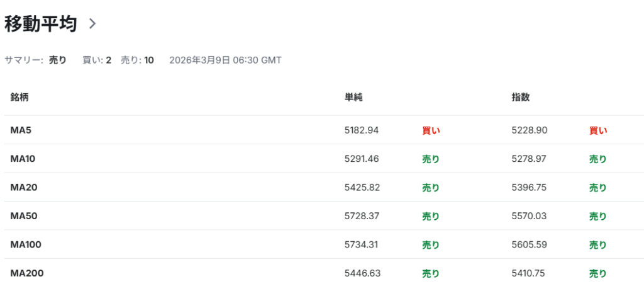The width and height of the screenshot is (644, 291).
Task: Click MA20 exponential value 5396.75
Action: 530,187
